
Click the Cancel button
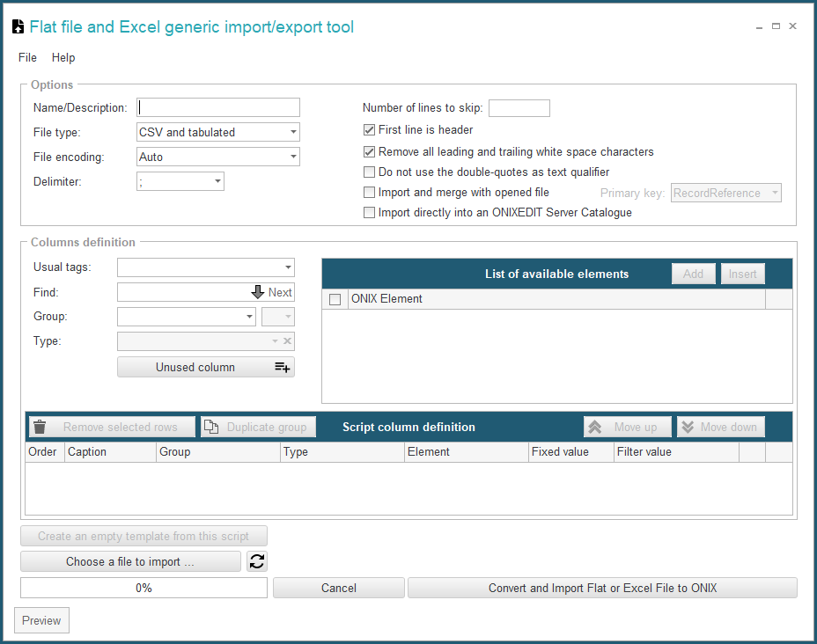pyautogui.click(x=339, y=588)
